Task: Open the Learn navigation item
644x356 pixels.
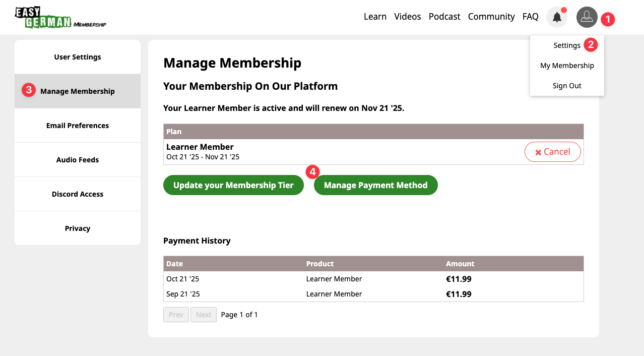Action: tap(375, 17)
